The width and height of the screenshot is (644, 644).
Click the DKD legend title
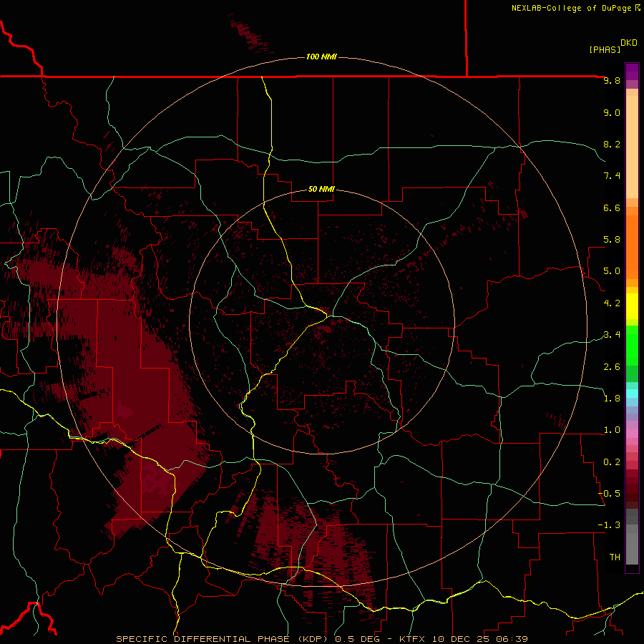pyautogui.click(x=629, y=43)
